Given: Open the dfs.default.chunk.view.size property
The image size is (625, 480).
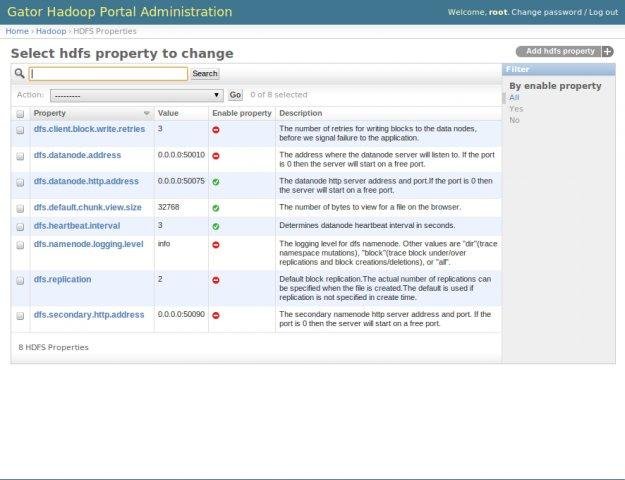Looking at the screenshot, I should pyautogui.click(x=88, y=207).
